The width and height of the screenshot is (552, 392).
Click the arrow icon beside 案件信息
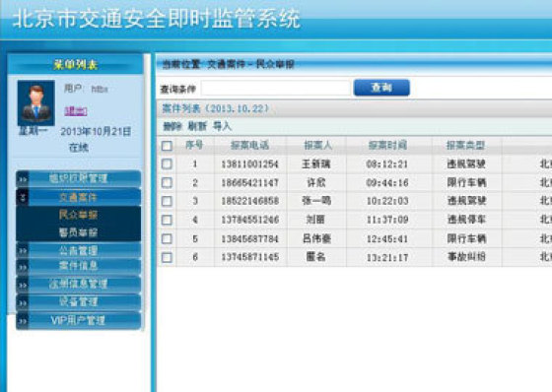click(x=23, y=267)
